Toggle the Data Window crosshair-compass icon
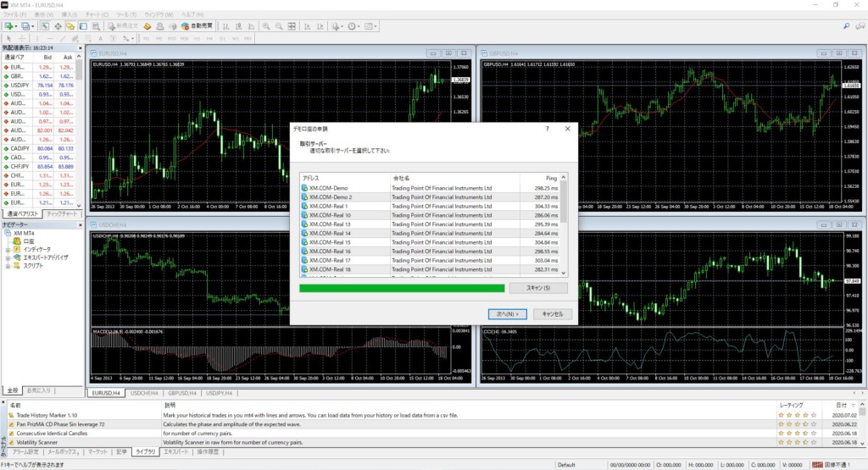Image resolution: width=868 pixels, height=470 pixels. pos(58,26)
